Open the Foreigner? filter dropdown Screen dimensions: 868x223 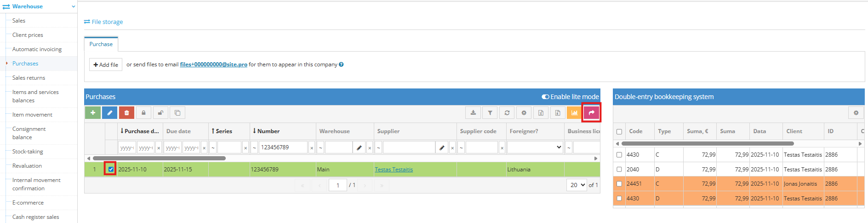point(535,147)
